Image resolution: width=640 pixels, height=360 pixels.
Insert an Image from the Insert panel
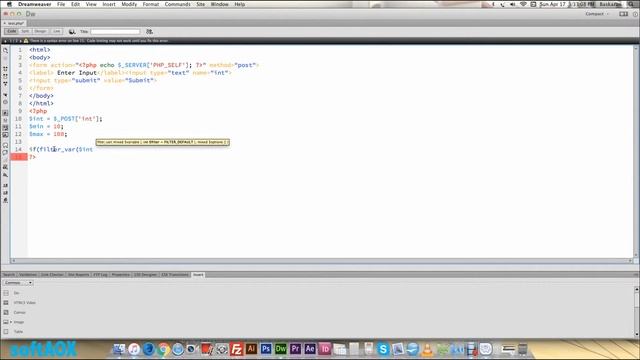coord(19,322)
